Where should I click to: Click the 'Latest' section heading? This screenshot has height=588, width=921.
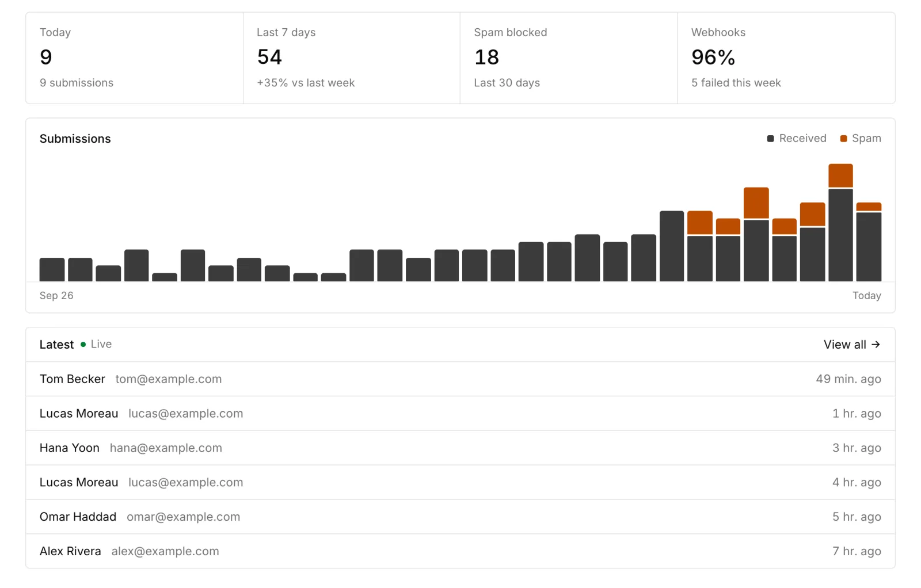56,345
